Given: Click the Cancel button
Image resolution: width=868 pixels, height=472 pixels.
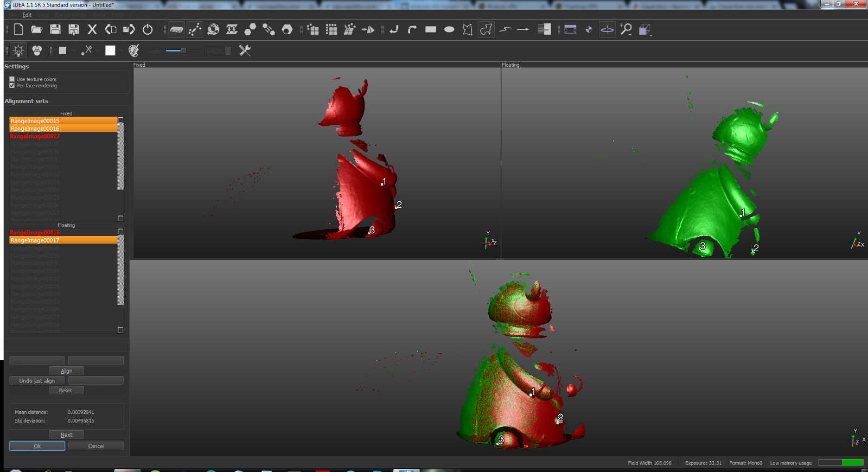Looking at the screenshot, I should [x=96, y=446].
